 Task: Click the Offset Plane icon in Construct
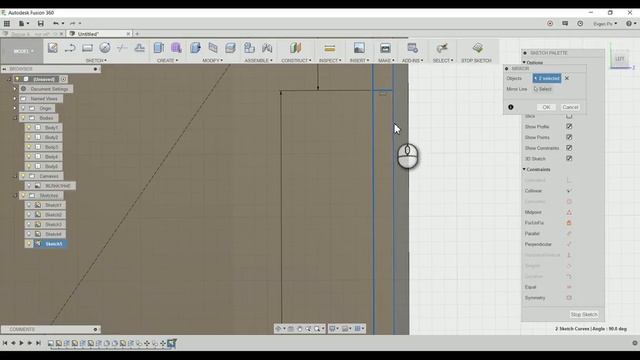[x=296, y=48]
